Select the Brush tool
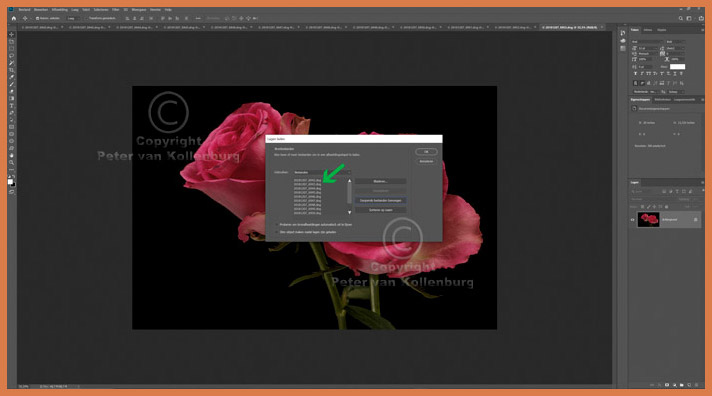Viewport: 712px width, 396px height. point(12,84)
